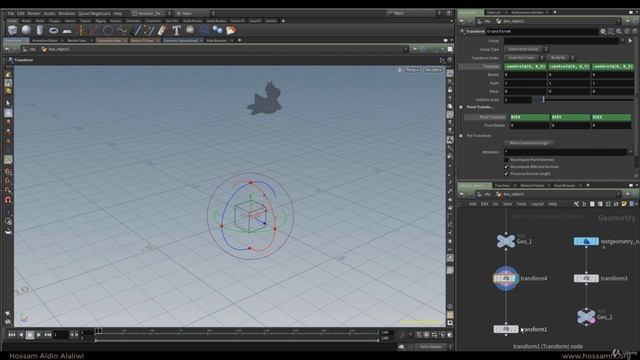Viewport: 640px width, 360px height.
Task: Open the No cam dropdown in viewport
Action: coord(433,70)
